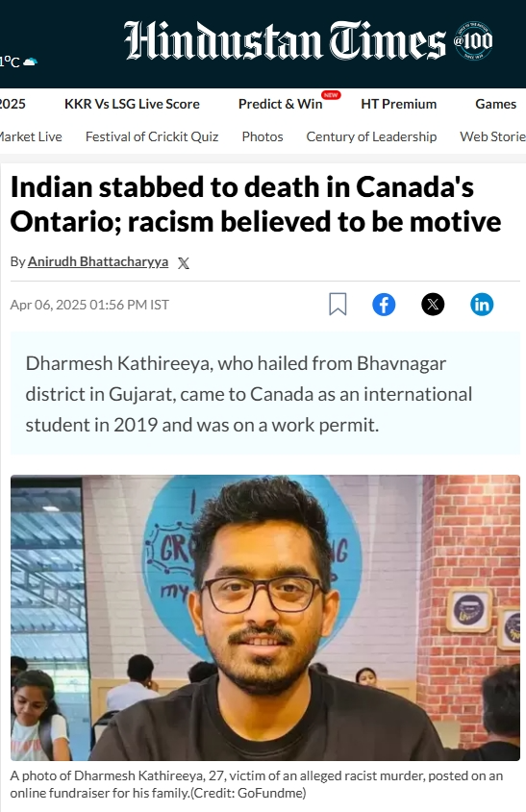
Task: Go to Photos section
Action: click(263, 136)
